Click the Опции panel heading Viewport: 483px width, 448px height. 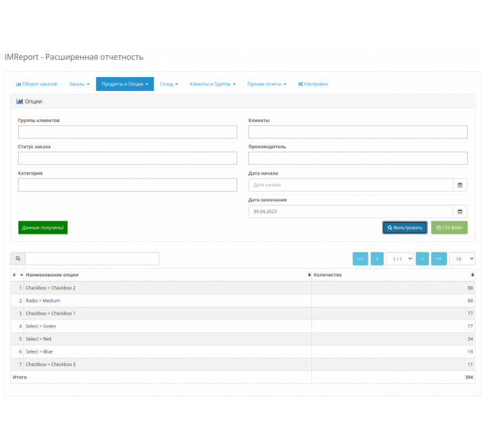point(29,101)
